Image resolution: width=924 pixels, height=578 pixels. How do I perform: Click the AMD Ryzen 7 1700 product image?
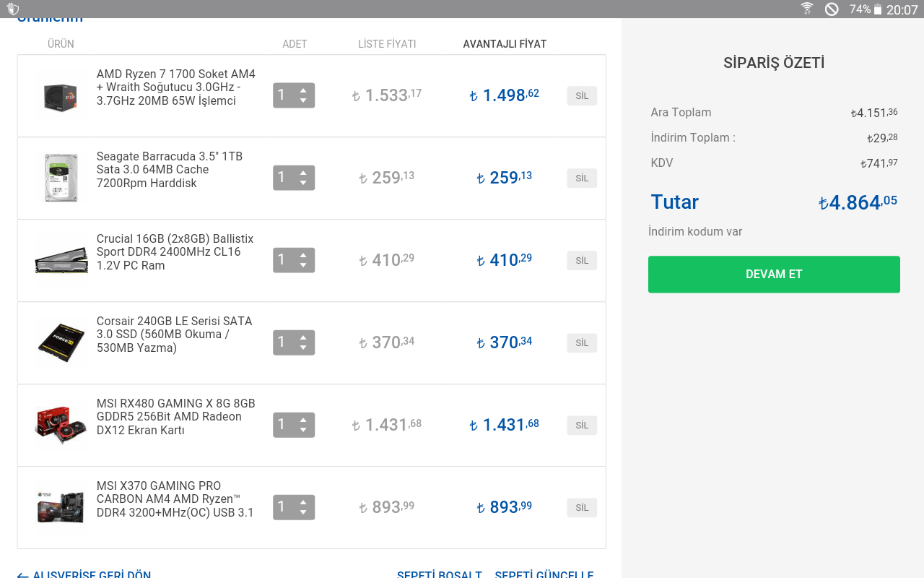pos(61,96)
